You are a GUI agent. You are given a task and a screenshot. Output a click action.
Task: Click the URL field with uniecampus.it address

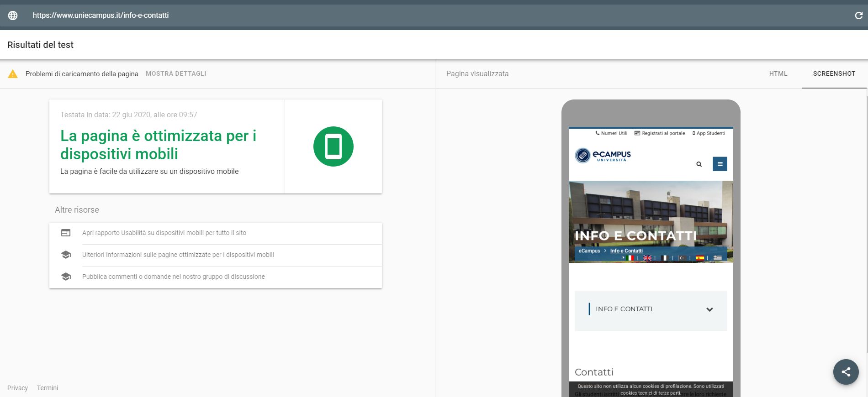[x=101, y=15]
